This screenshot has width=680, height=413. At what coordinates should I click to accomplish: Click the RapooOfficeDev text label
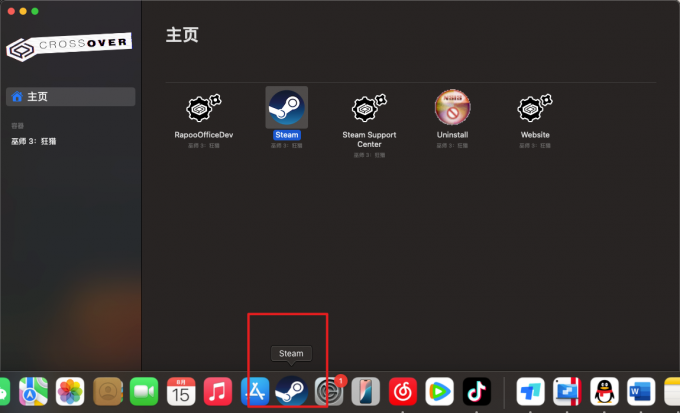click(204, 135)
